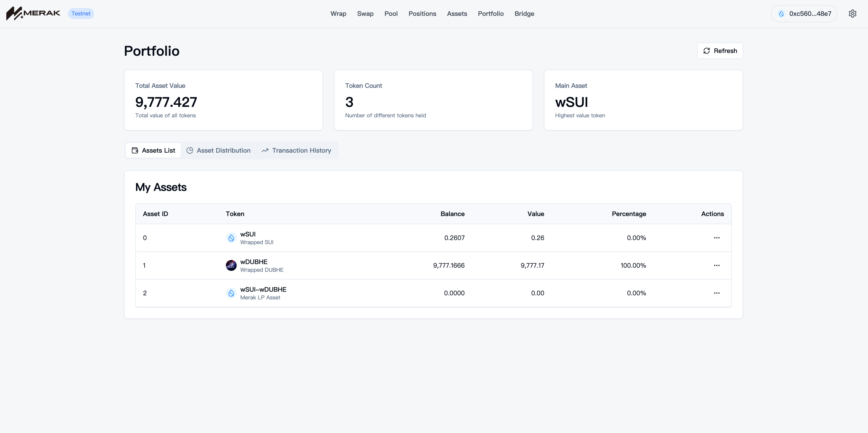
Task: Open the Bridge page
Action: tap(524, 14)
